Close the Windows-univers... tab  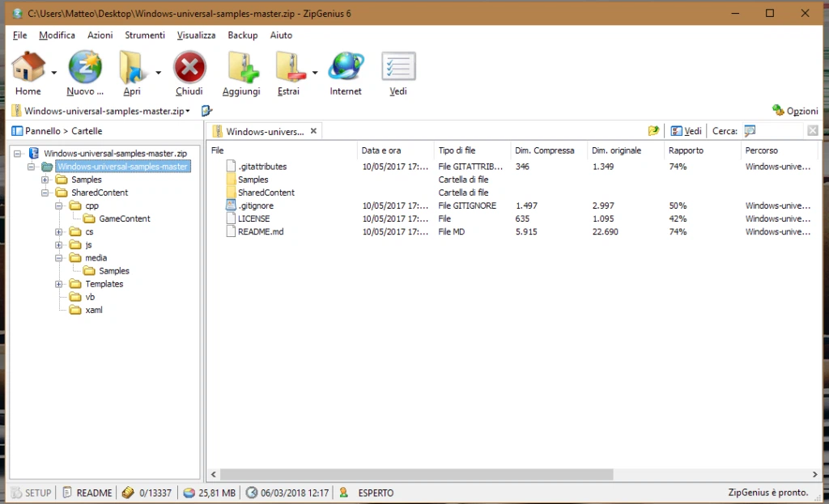[313, 131]
